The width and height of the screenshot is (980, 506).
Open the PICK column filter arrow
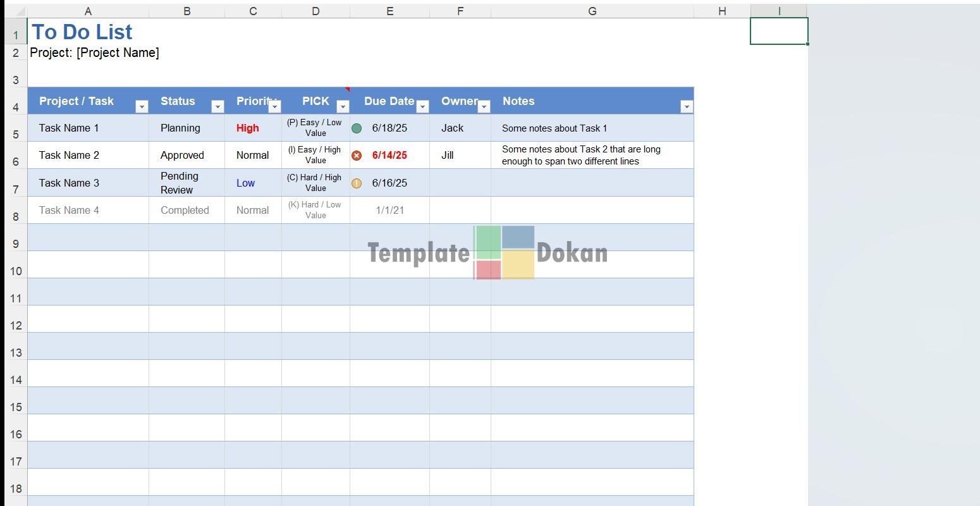click(343, 107)
